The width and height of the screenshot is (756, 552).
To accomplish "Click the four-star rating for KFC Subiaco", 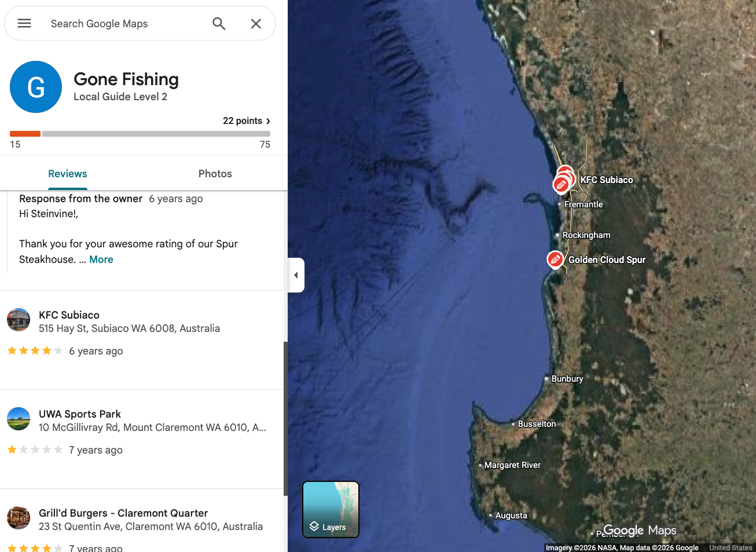I will point(35,350).
